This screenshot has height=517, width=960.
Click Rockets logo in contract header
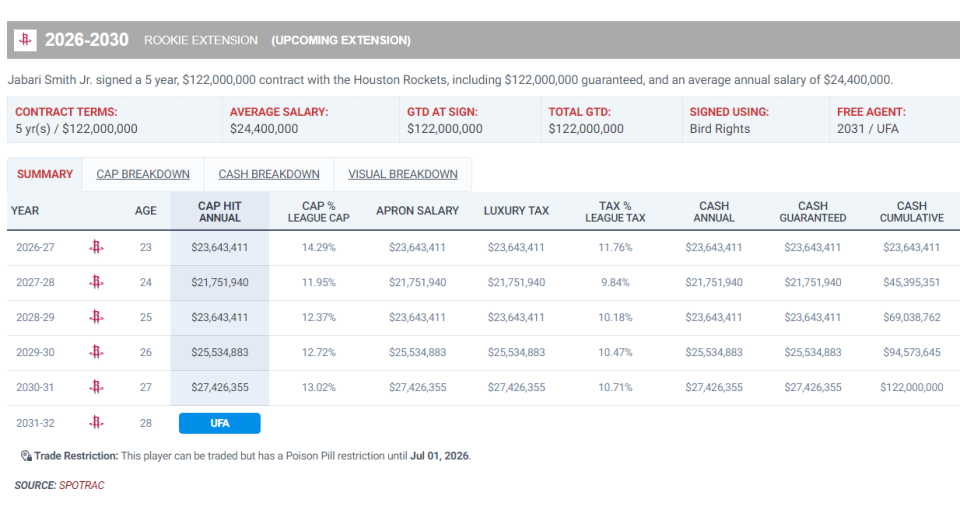pyautogui.click(x=25, y=40)
